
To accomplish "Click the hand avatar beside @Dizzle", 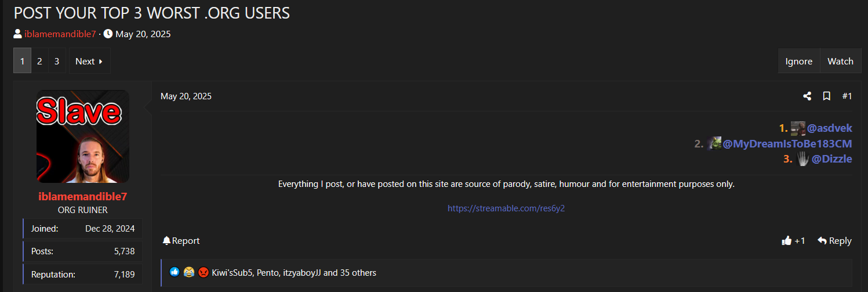I will coord(802,158).
